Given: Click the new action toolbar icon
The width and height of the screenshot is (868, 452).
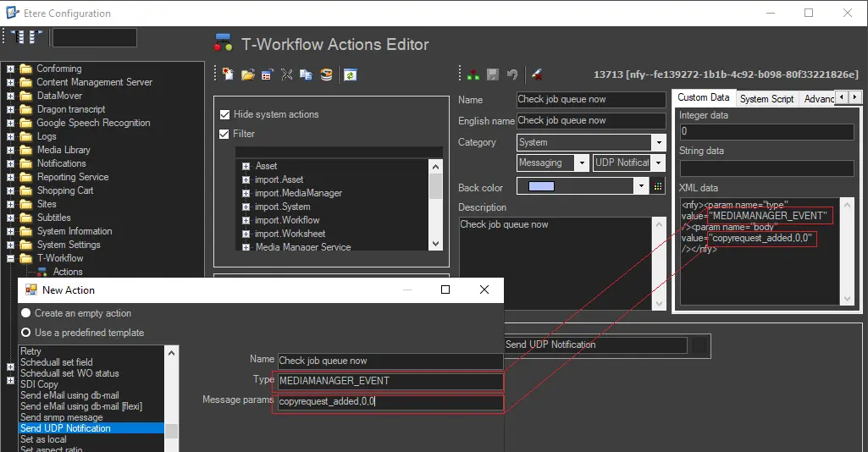Looking at the screenshot, I should [228, 74].
